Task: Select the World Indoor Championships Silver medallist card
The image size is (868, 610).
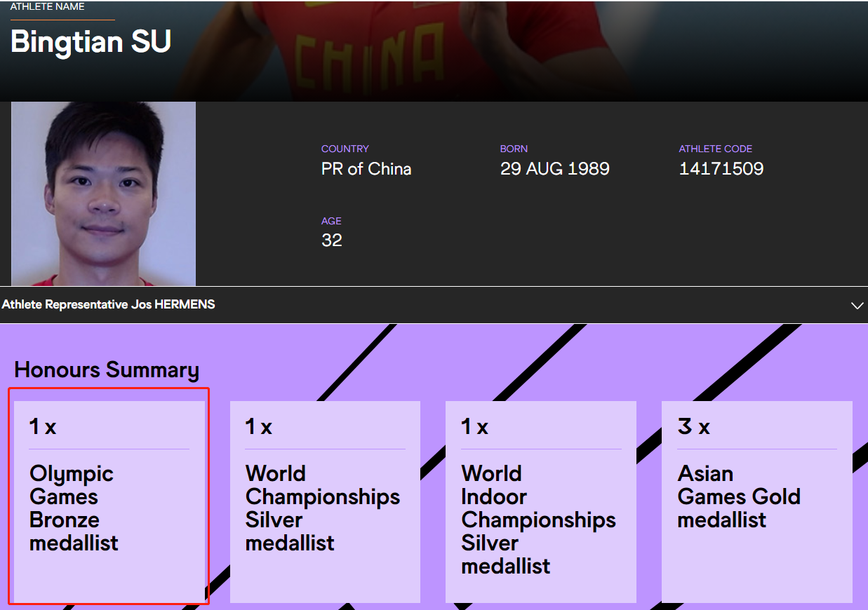Action: [540, 501]
